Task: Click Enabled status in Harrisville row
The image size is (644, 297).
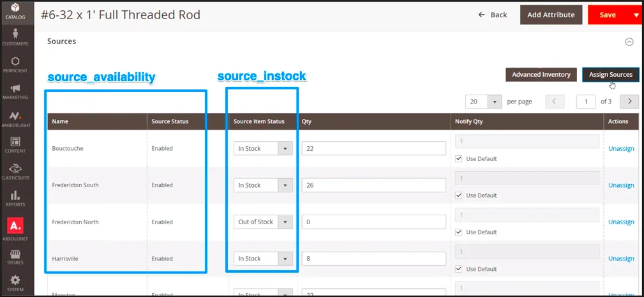Action: [x=162, y=259]
